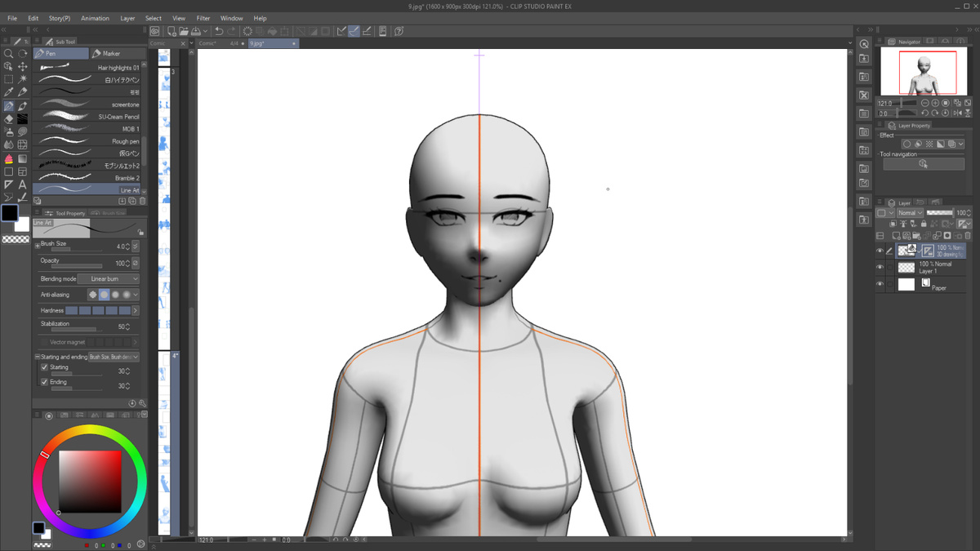Viewport: 980px width, 551px height.
Task: Open the Support help icon
Action: tap(399, 31)
